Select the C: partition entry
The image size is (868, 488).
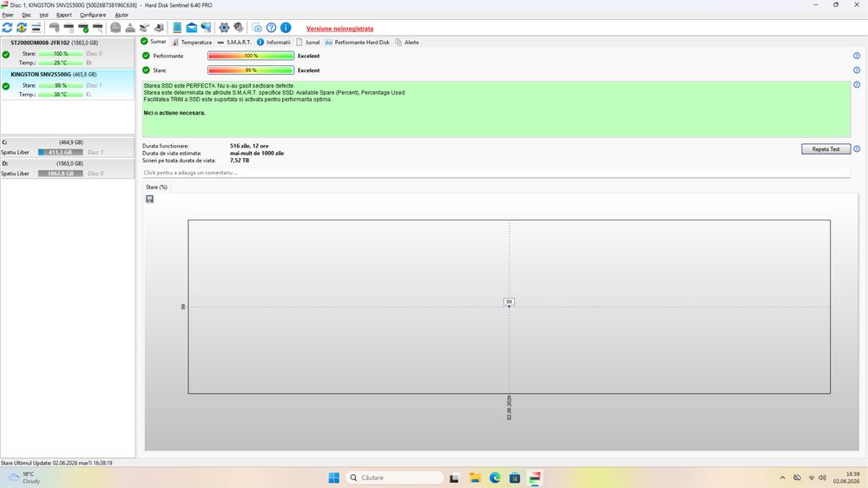pyautogui.click(x=67, y=148)
